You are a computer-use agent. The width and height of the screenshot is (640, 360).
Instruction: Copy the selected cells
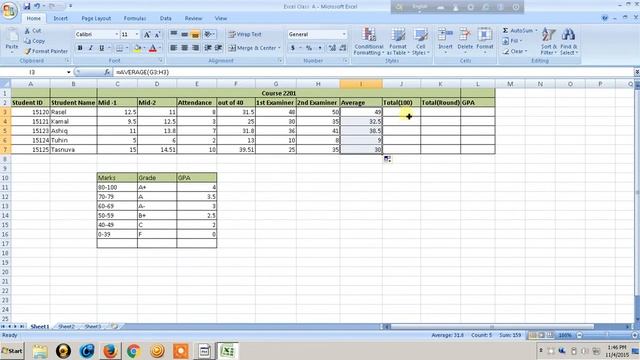pos(35,41)
